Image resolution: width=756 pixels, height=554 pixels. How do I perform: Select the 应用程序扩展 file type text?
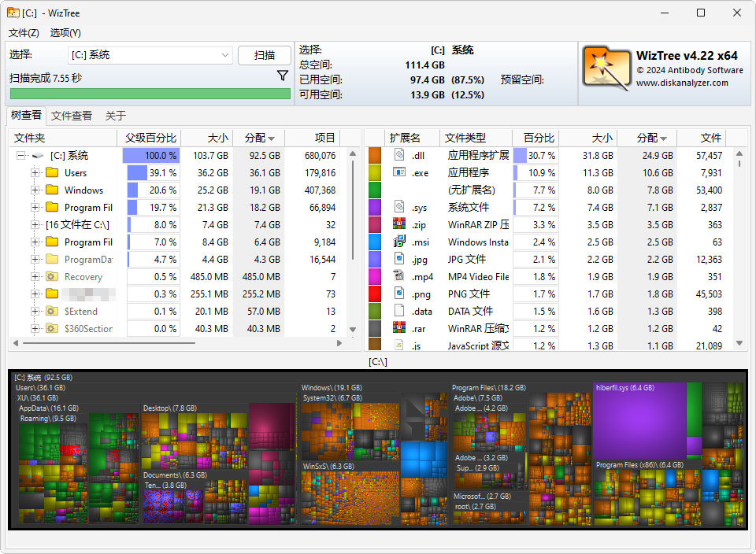(478, 155)
